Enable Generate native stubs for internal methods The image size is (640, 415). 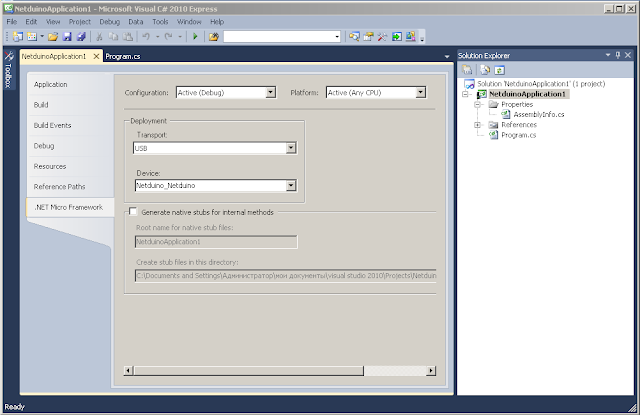133,211
